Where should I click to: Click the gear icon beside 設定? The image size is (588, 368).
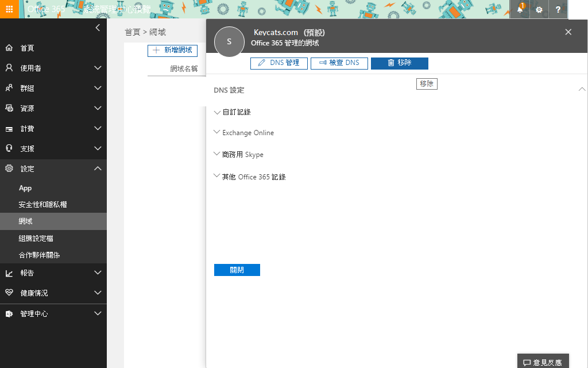click(9, 168)
